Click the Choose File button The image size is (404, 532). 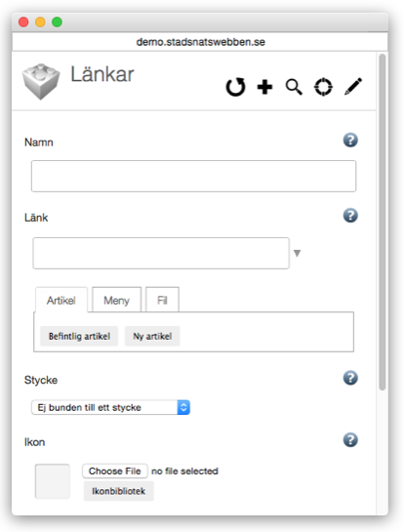tap(115, 471)
